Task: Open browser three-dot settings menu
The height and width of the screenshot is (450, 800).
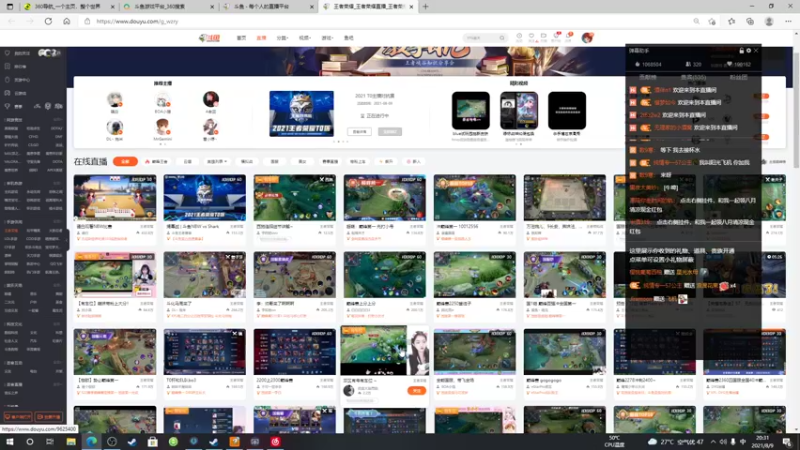Action: click(x=788, y=21)
